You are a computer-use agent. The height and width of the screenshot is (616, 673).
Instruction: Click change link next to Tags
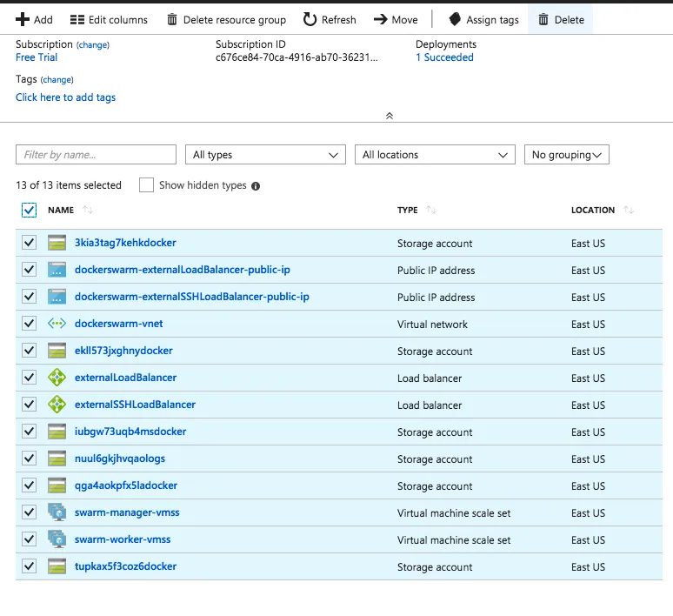tap(57, 80)
